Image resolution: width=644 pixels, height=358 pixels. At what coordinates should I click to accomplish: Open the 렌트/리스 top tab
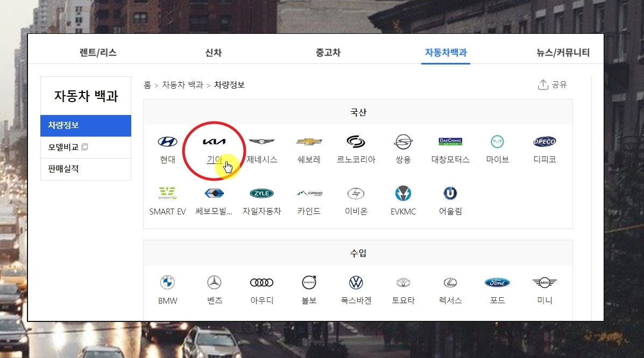[98, 53]
